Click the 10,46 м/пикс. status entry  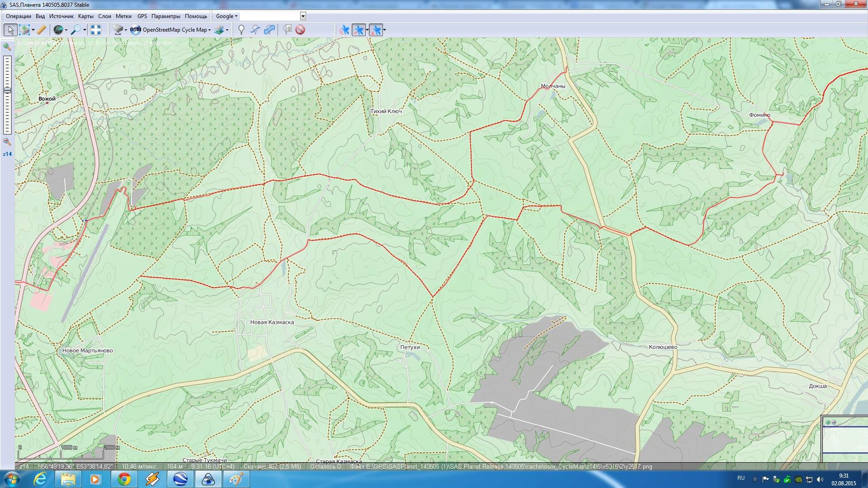[x=139, y=466]
